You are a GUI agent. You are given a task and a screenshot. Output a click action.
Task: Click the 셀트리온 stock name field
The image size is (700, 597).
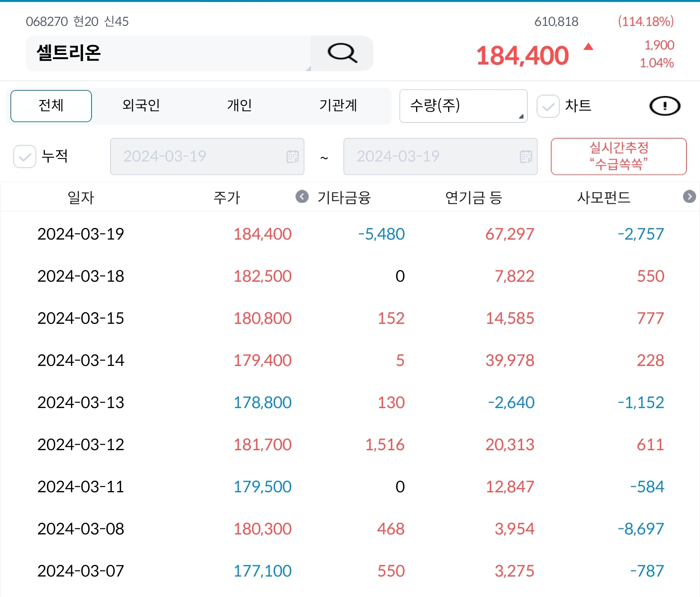[168, 53]
